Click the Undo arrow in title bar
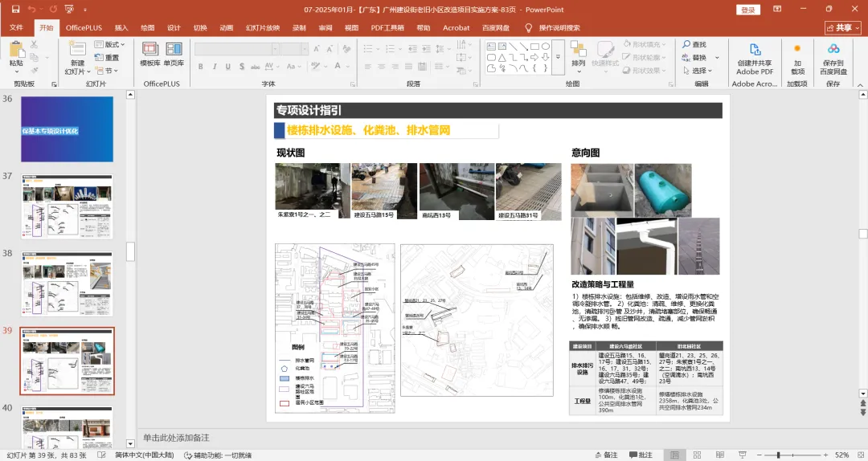 [x=31, y=9]
